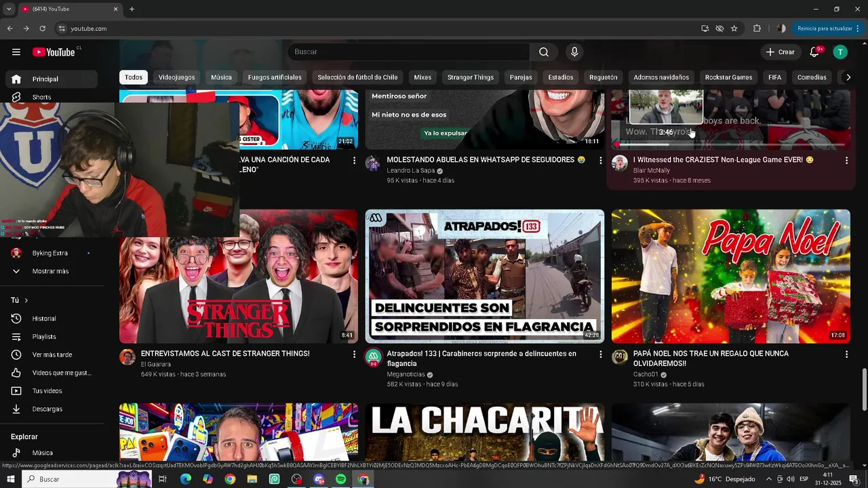Open Meganoticias channel avatar
The image size is (868, 488).
click(373, 357)
